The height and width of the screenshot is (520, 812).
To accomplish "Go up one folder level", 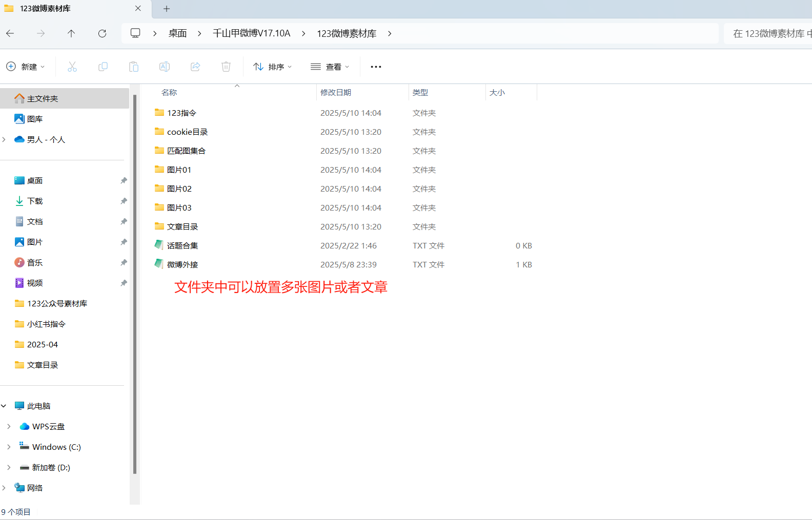I will point(71,33).
